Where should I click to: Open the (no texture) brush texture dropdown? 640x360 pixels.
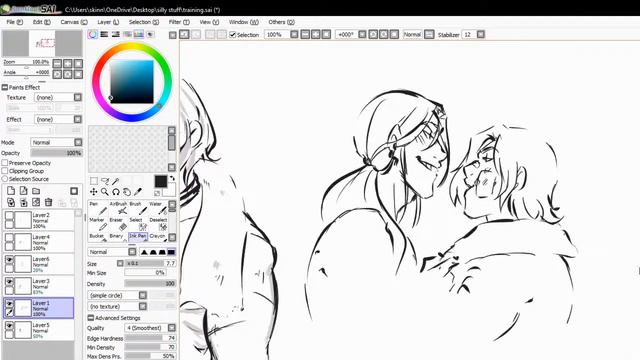[x=142, y=306]
